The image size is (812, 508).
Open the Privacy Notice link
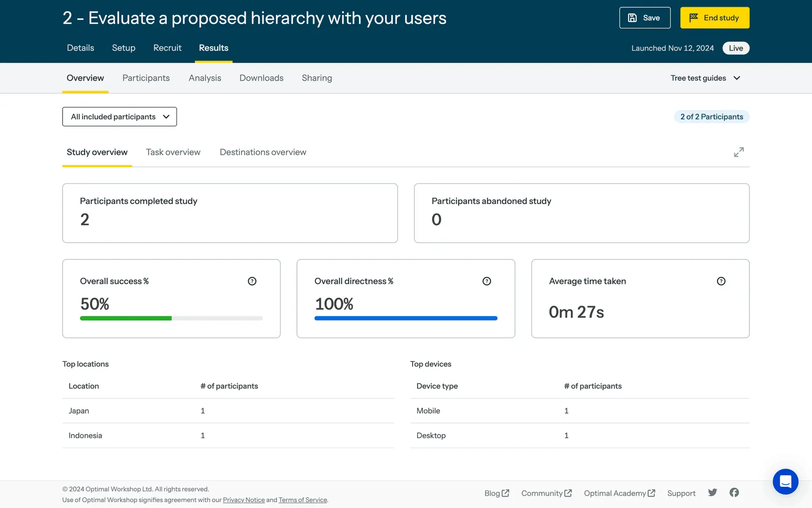[244, 500]
